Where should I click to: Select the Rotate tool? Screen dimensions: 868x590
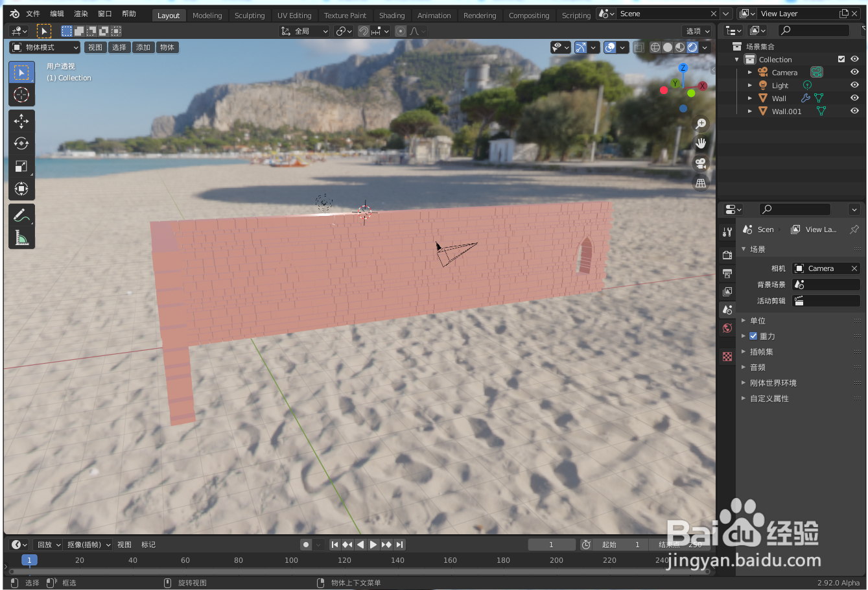[x=21, y=143]
